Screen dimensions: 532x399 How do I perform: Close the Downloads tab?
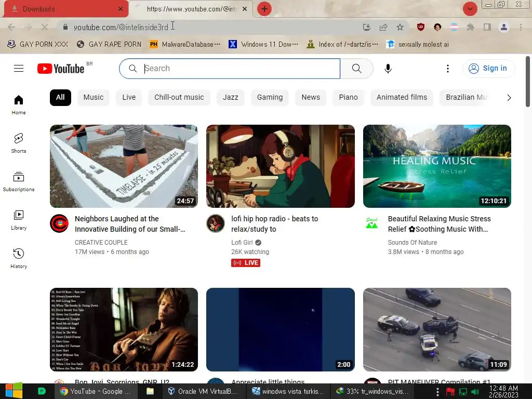[121, 9]
